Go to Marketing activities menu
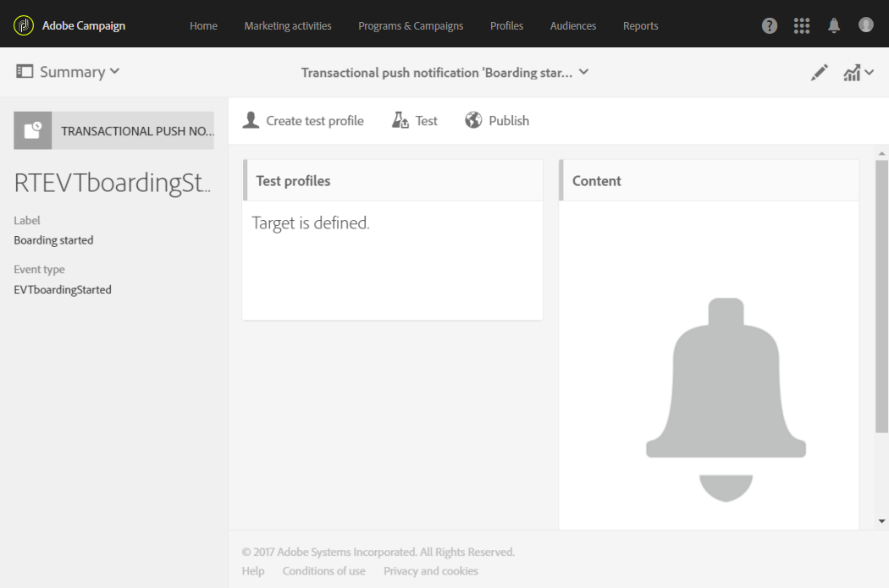This screenshot has width=889, height=588. click(288, 25)
